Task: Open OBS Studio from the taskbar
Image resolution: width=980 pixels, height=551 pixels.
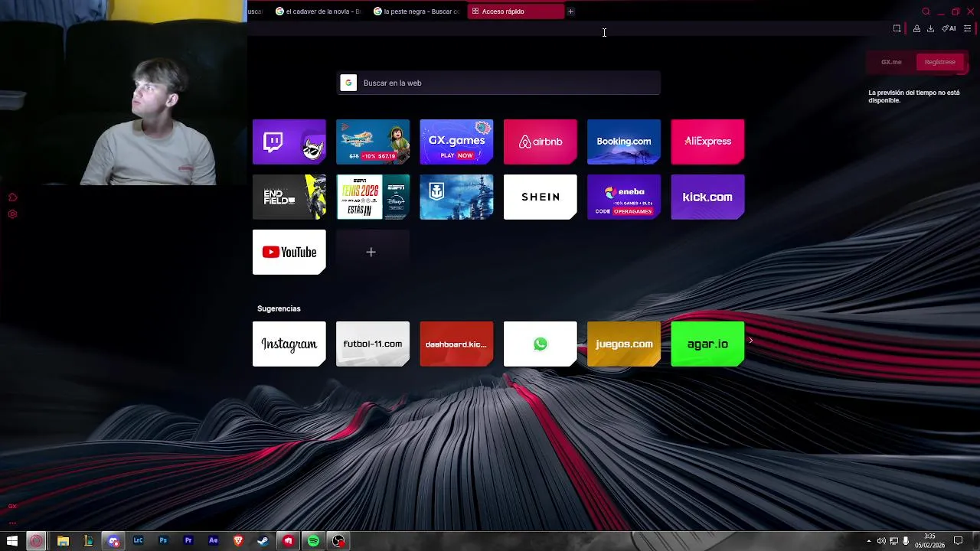Action: tap(338, 541)
